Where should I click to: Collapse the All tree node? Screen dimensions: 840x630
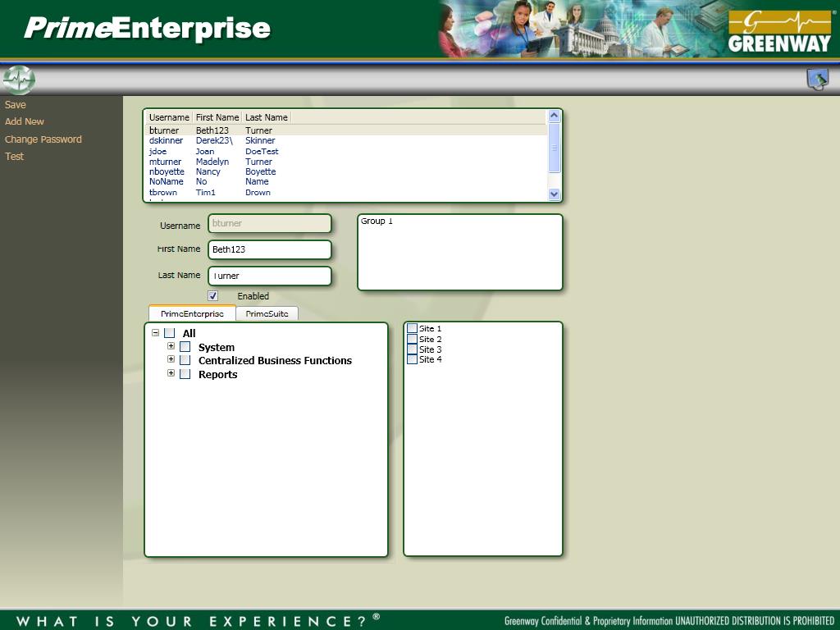tap(155, 333)
